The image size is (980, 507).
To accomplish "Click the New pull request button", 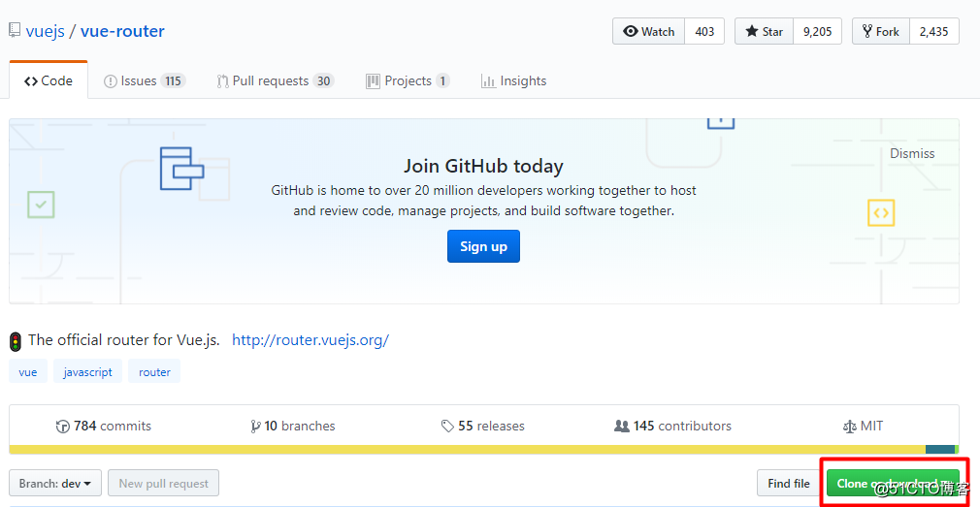I will pyautogui.click(x=164, y=484).
